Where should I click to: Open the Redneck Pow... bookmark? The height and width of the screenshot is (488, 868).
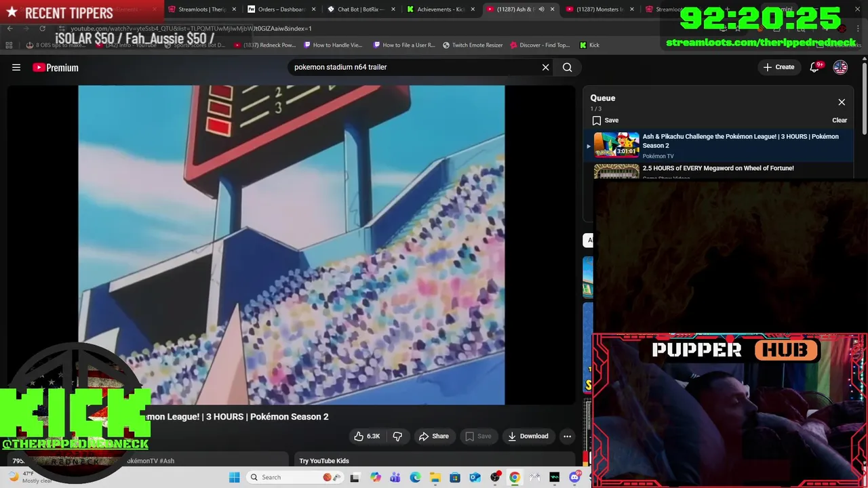click(264, 45)
